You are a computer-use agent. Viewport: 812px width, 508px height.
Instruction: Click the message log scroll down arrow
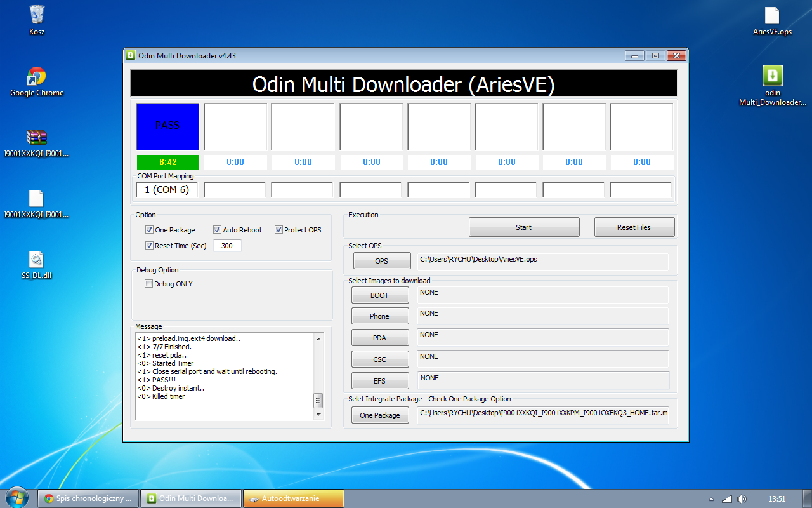coord(318,415)
